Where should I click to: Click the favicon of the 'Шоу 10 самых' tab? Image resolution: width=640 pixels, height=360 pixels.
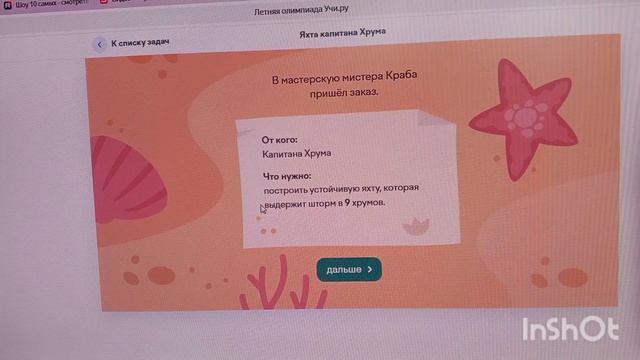coord(7,5)
